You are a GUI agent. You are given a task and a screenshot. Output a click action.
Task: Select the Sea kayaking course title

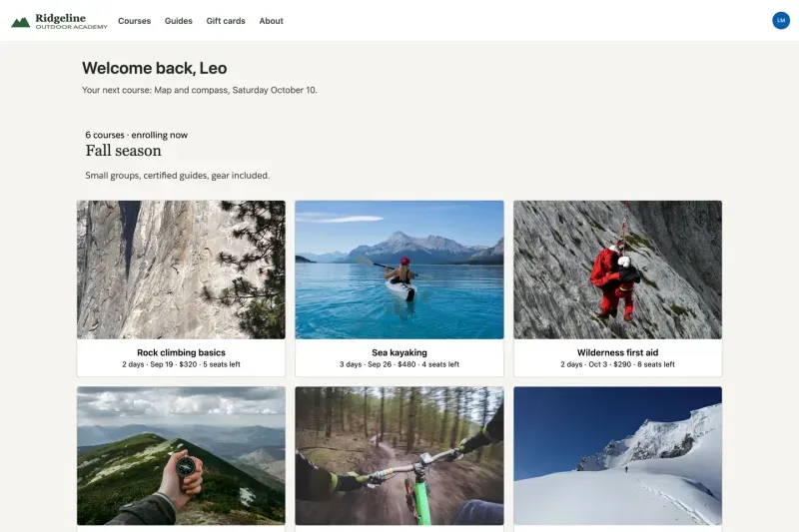(399, 352)
